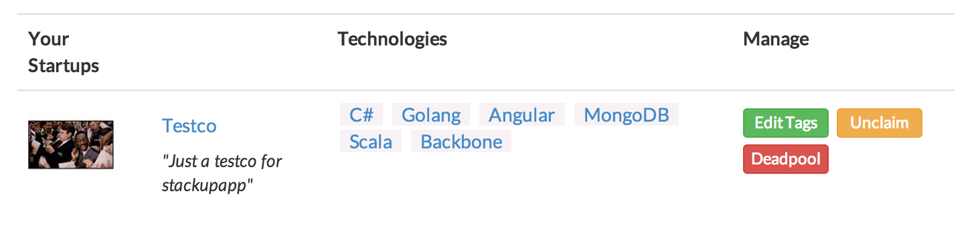Image resolution: width=980 pixels, height=242 pixels.
Task: Click the Your Startups column header
Action: tap(64, 52)
